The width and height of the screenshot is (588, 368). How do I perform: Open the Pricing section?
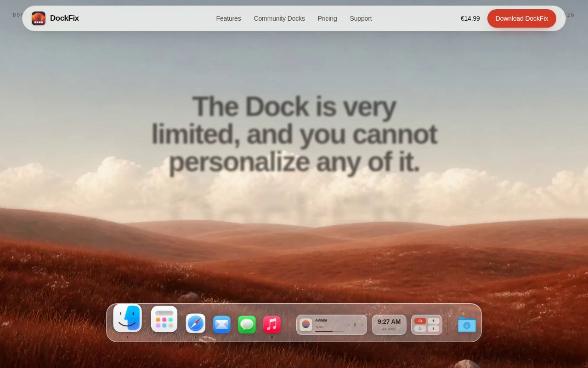(x=327, y=18)
